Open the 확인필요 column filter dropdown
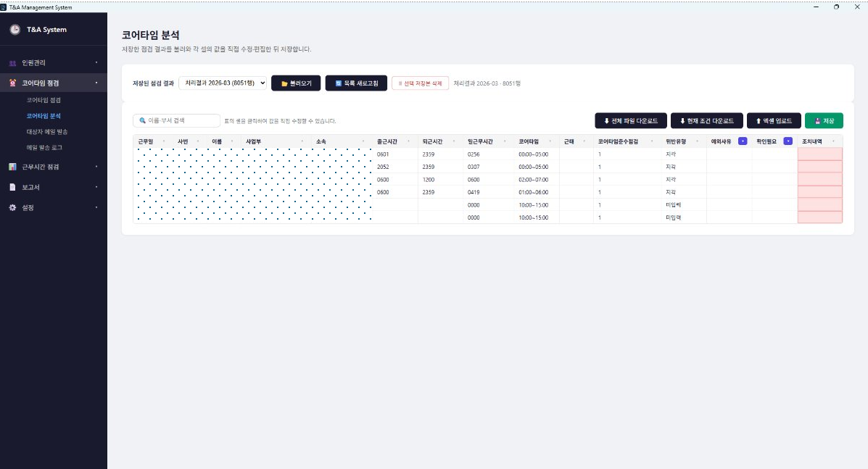 click(788, 141)
